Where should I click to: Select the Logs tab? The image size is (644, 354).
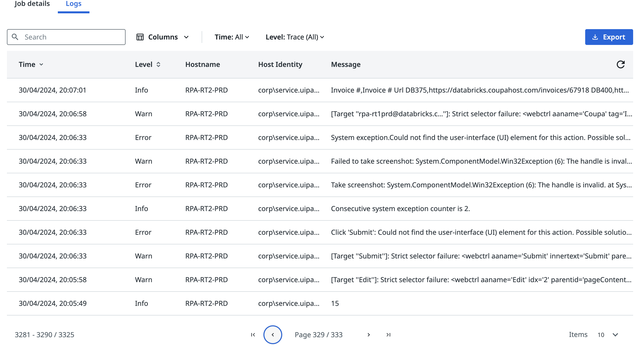pyautogui.click(x=73, y=4)
